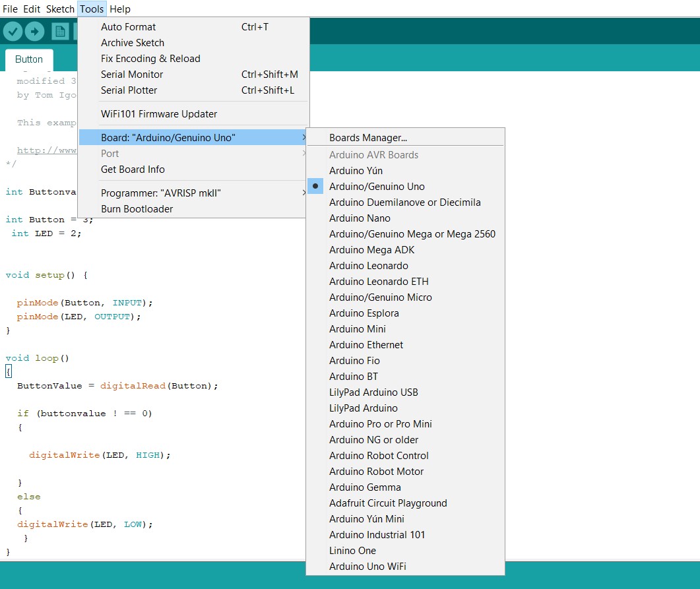Click the 'pinMode(LED, OUTPUT);' line

(79, 317)
